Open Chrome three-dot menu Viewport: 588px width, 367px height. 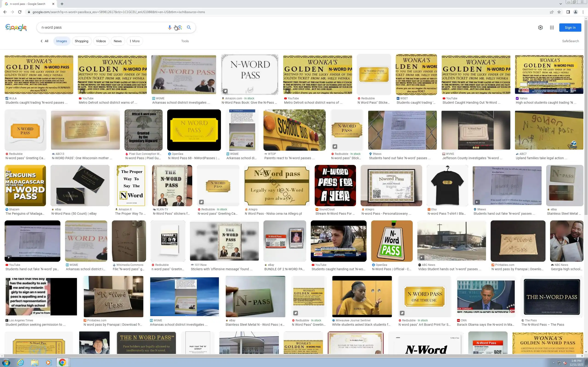point(583,12)
